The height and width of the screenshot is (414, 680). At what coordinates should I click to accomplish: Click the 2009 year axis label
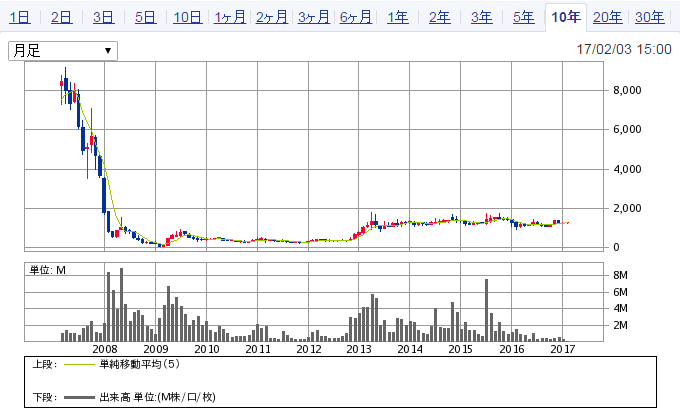(x=156, y=349)
